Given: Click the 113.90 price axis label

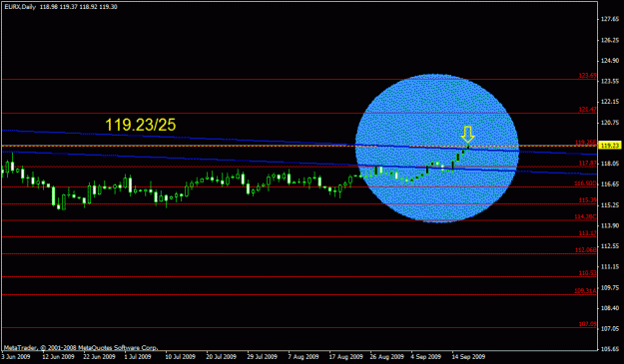Looking at the screenshot, I should point(610,225).
